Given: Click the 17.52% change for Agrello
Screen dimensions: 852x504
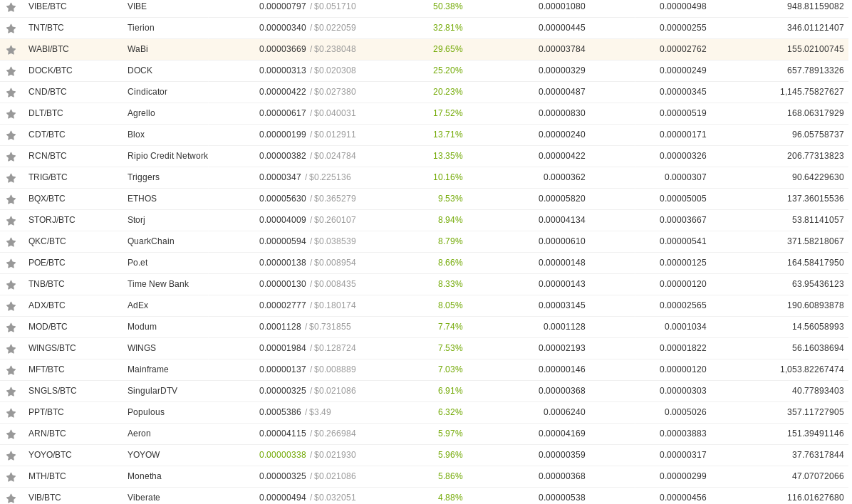Looking at the screenshot, I should point(448,113).
